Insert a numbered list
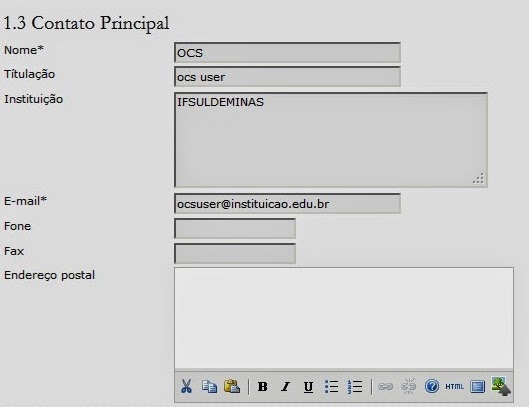Screen dimensions: 529x407 [355, 386]
